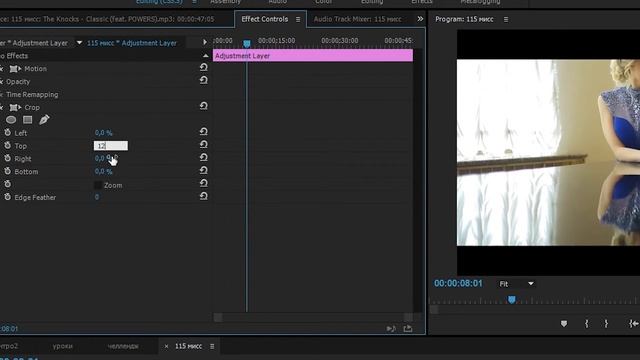This screenshot has width=640, height=360.
Task: Click the 115 микс * Adjustment Layer link
Action: [x=132, y=43]
